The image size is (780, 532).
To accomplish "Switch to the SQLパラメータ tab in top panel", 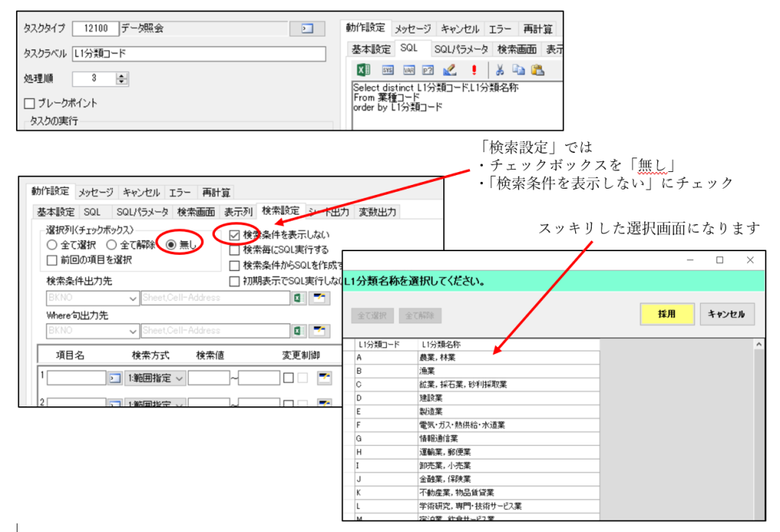I will [461, 49].
